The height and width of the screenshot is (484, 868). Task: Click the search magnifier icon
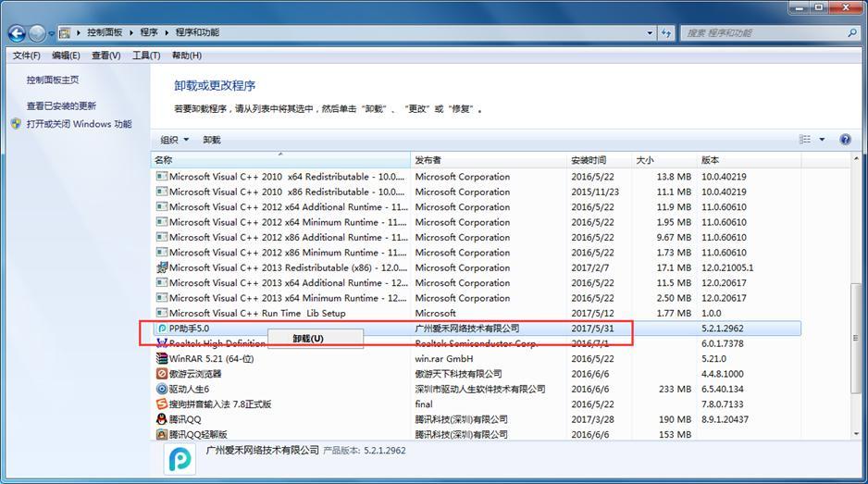click(x=852, y=33)
